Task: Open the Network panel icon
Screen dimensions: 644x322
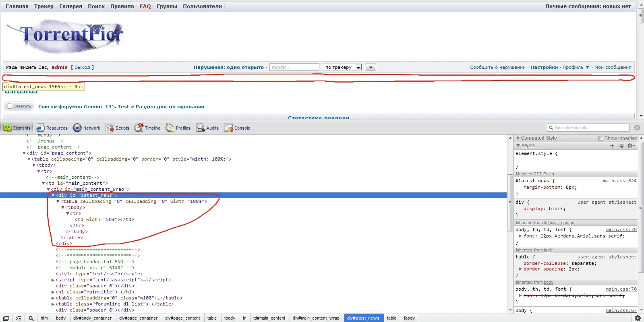Action: [77, 128]
